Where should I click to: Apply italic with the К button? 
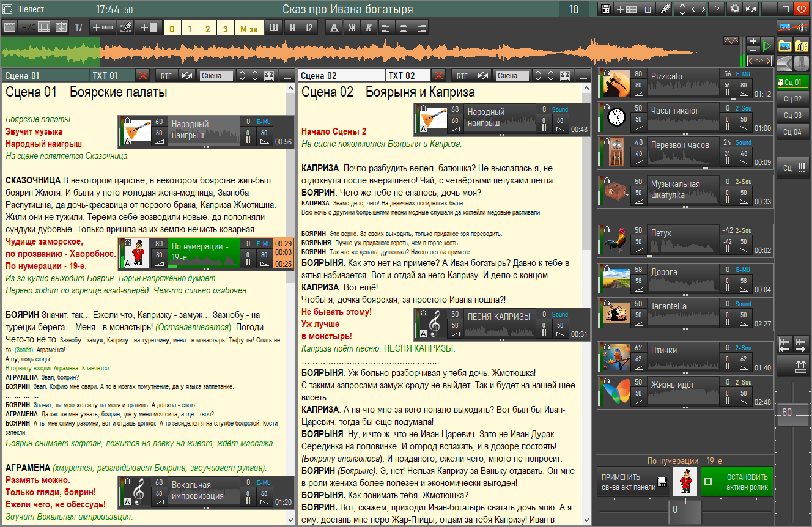point(369,28)
